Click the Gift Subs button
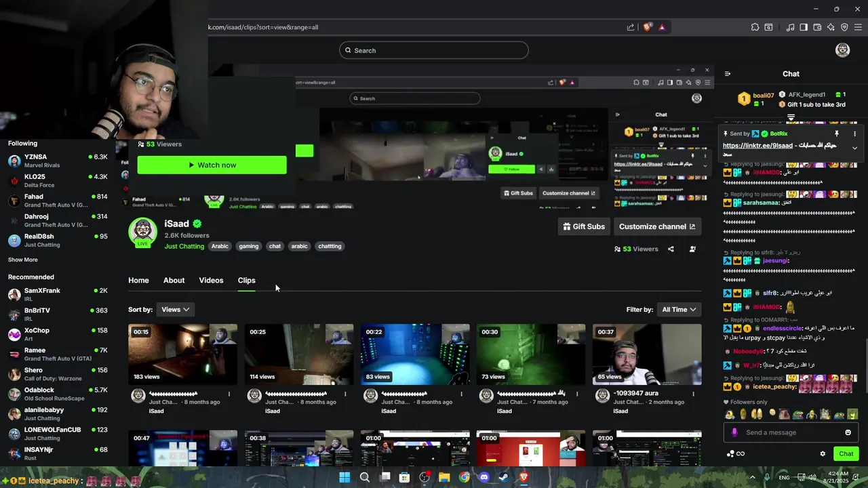The height and width of the screenshot is (488, 868). click(584, 226)
